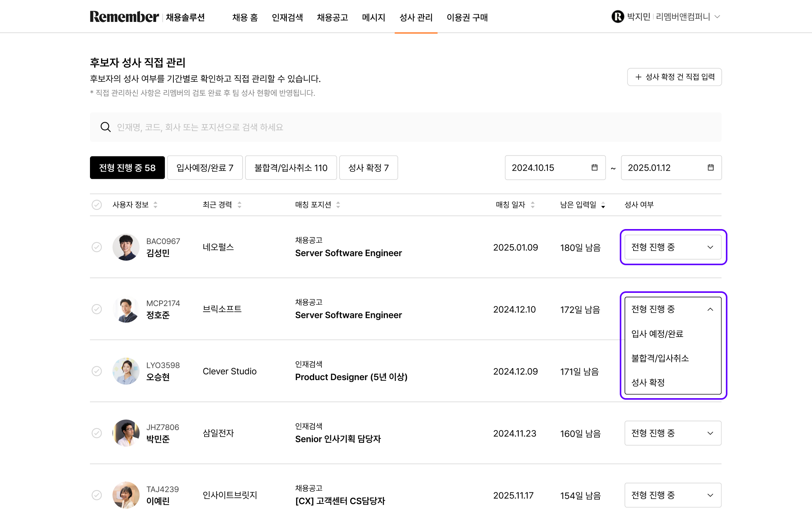Sort the 남은 입력일 column arrow
Image resolution: width=812 pixels, height=525 pixels.
(604, 205)
